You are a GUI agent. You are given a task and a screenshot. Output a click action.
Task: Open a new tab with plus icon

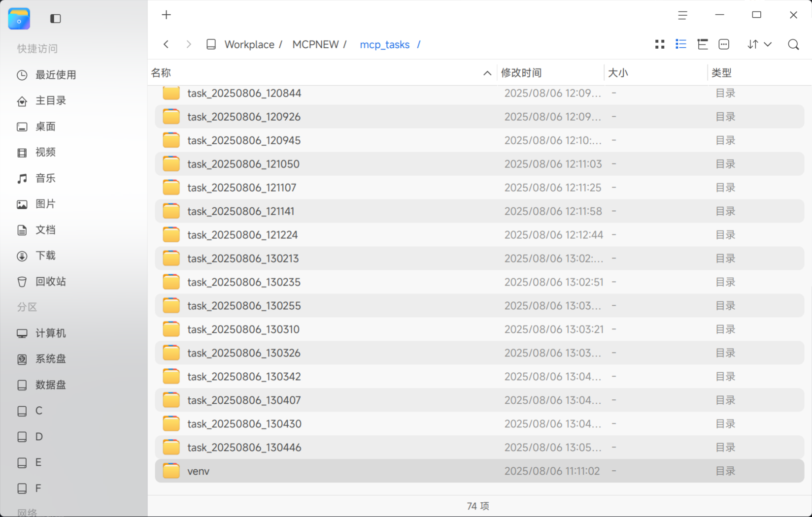(167, 15)
